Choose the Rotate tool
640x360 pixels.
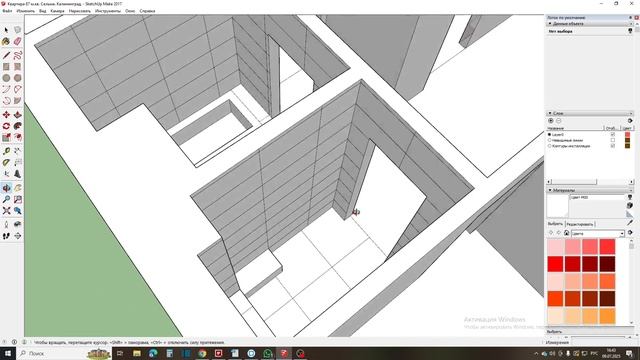coord(6,126)
